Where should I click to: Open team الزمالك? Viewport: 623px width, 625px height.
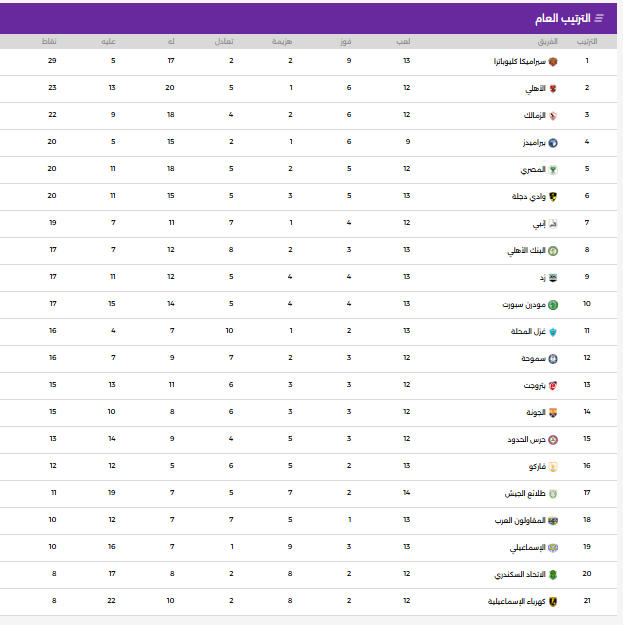[535, 116]
